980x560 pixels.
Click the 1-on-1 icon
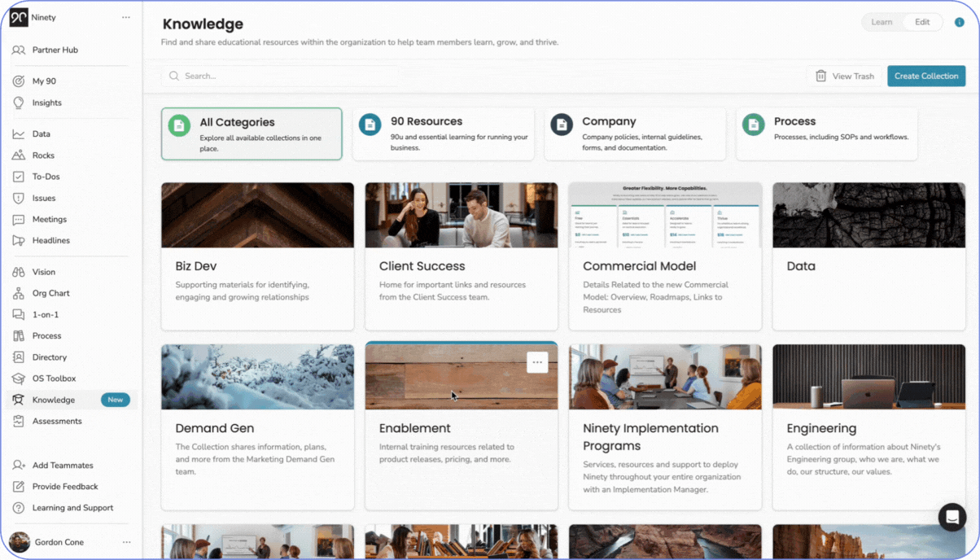click(x=19, y=314)
